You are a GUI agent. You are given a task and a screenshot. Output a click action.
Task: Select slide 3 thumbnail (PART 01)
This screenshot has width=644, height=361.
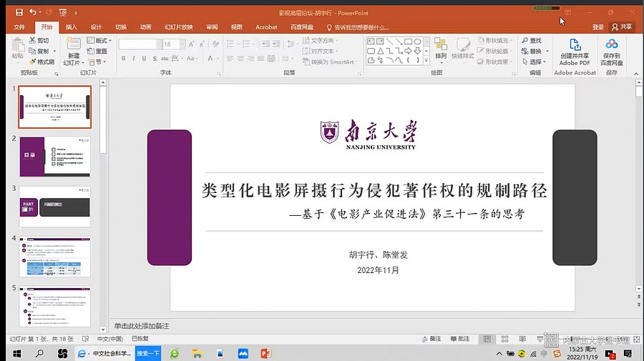[54, 207]
